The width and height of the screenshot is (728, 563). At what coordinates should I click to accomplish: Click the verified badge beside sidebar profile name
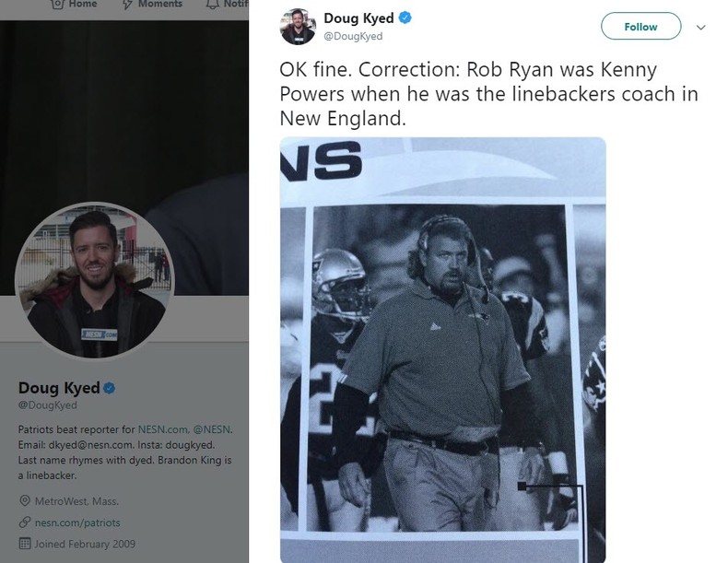pyautogui.click(x=108, y=388)
